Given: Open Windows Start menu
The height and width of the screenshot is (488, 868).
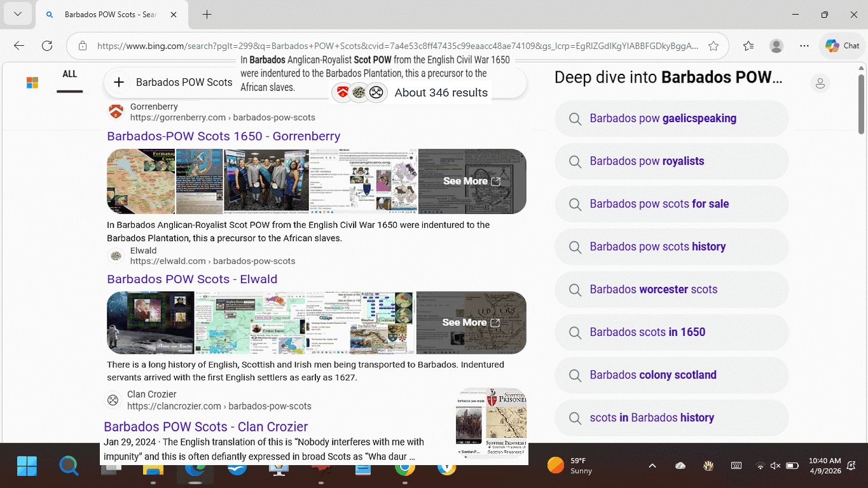Looking at the screenshot, I should (27, 466).
